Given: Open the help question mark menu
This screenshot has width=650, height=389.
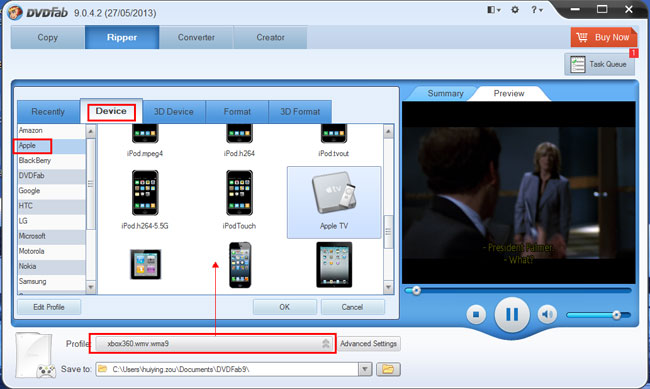Looking at the screenshot, I should coord(536,10).
